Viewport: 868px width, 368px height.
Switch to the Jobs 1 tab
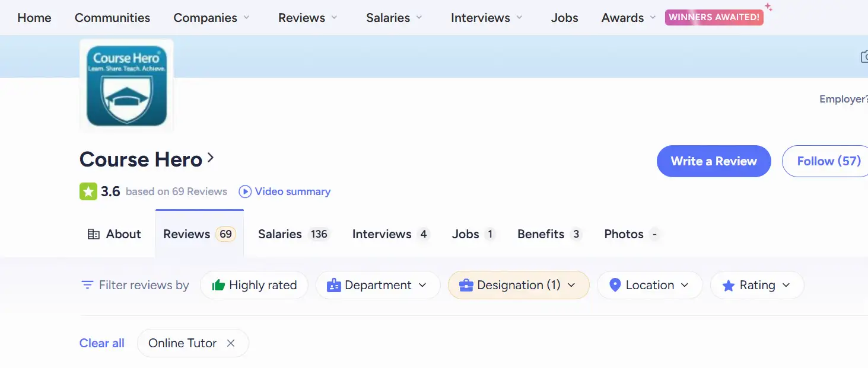[473, 234]
